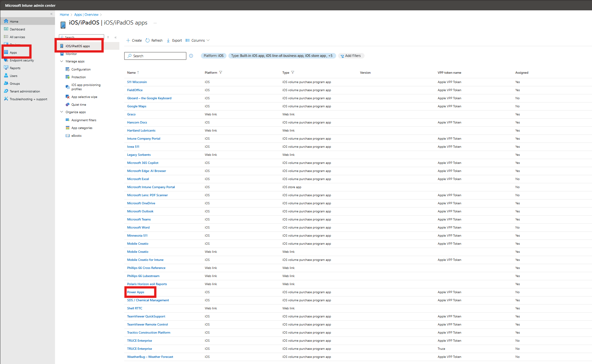This screenshot has width=592, height=364.
Task: Select the Users icon in the sidebar
Action: (13, 76)
